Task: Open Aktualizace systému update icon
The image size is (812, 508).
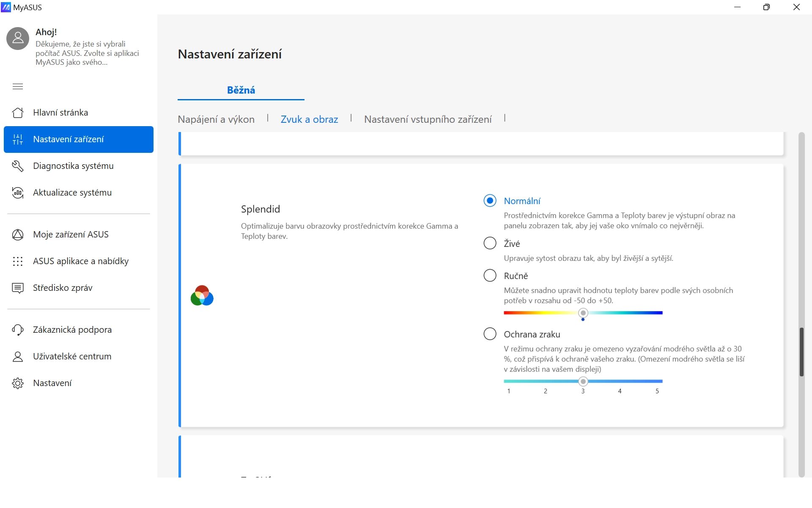Action: (x=18, y=193)
